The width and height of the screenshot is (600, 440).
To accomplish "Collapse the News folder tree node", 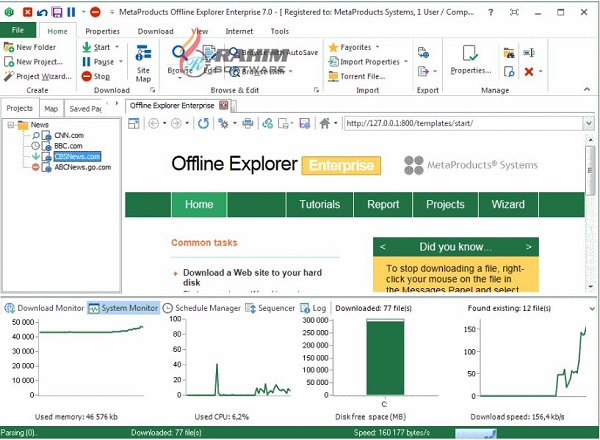I will pos(10,125).
